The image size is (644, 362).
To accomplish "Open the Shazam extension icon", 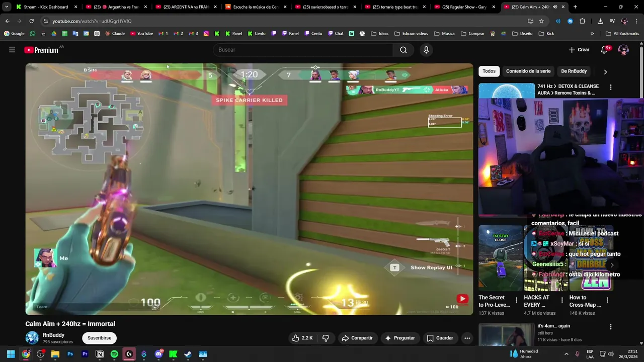I will (570, 21).
